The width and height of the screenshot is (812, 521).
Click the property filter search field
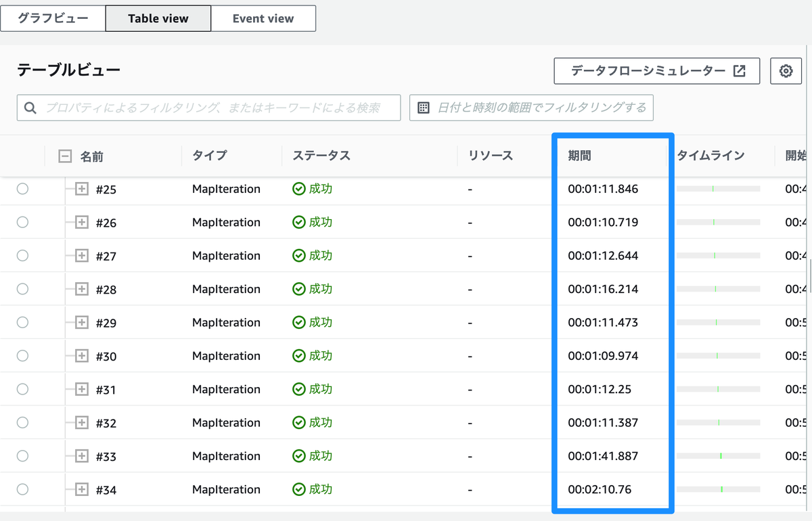click(203, 108)
